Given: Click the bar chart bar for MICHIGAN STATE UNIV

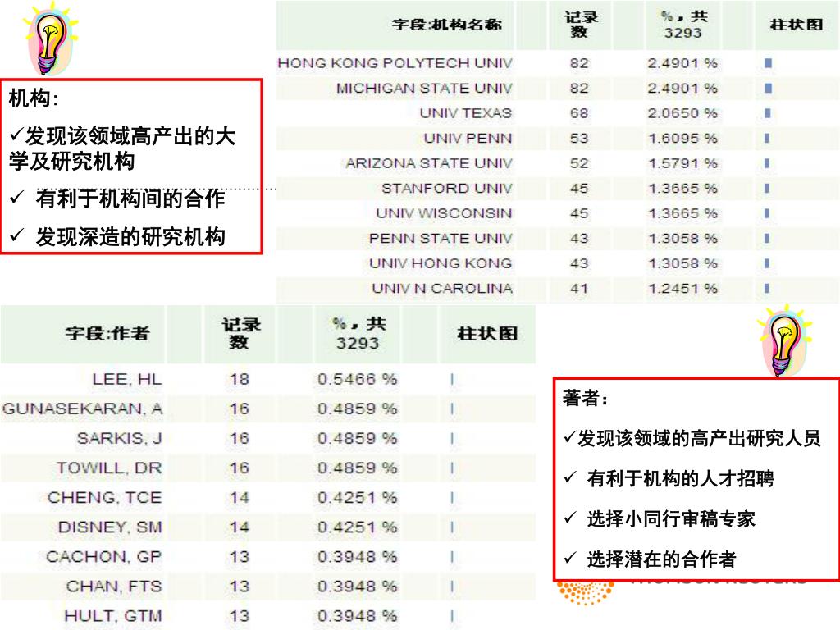Looking at the screenshot, I should coord(768,88).
